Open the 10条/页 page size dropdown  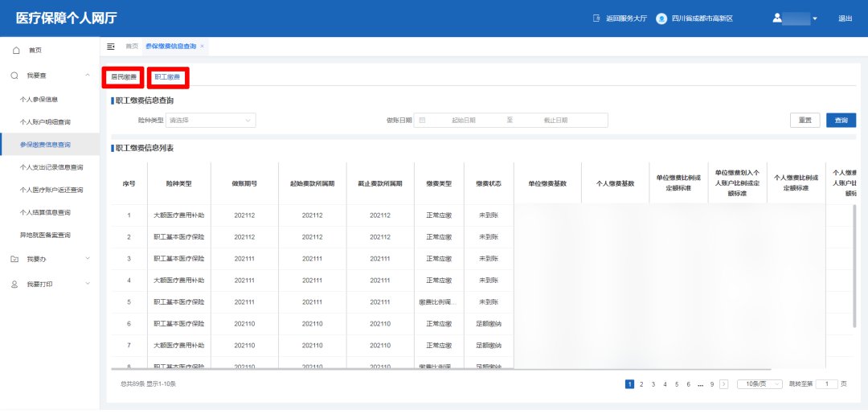pos(759,384)
